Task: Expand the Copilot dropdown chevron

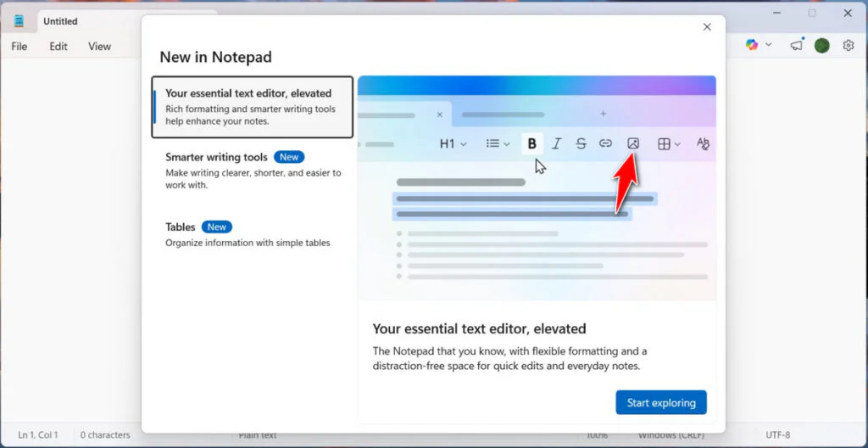Action: (x=768, y=45)
